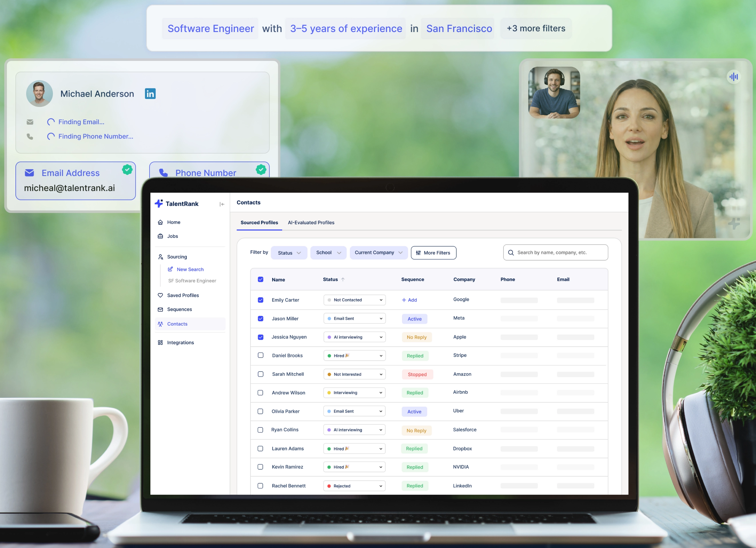Check the select-all checkbox in the table header

coord(261,279)
